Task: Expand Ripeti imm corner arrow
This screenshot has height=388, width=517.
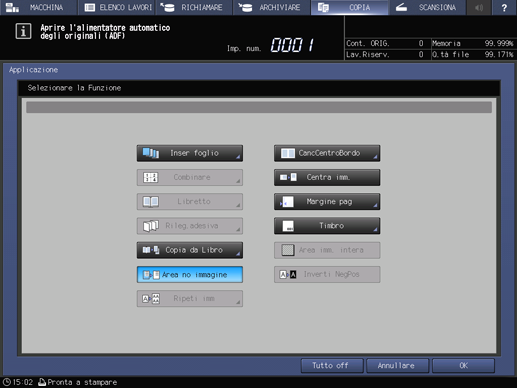Action: coord(238,302)
